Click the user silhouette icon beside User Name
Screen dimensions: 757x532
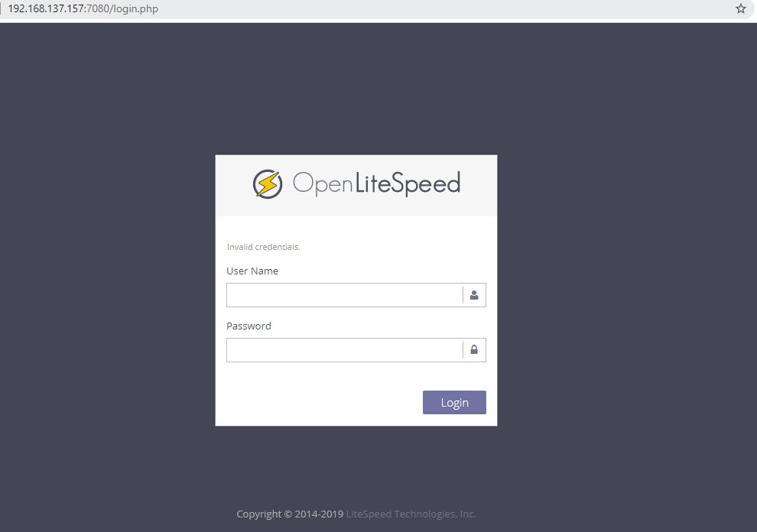[x=474, y=295]
